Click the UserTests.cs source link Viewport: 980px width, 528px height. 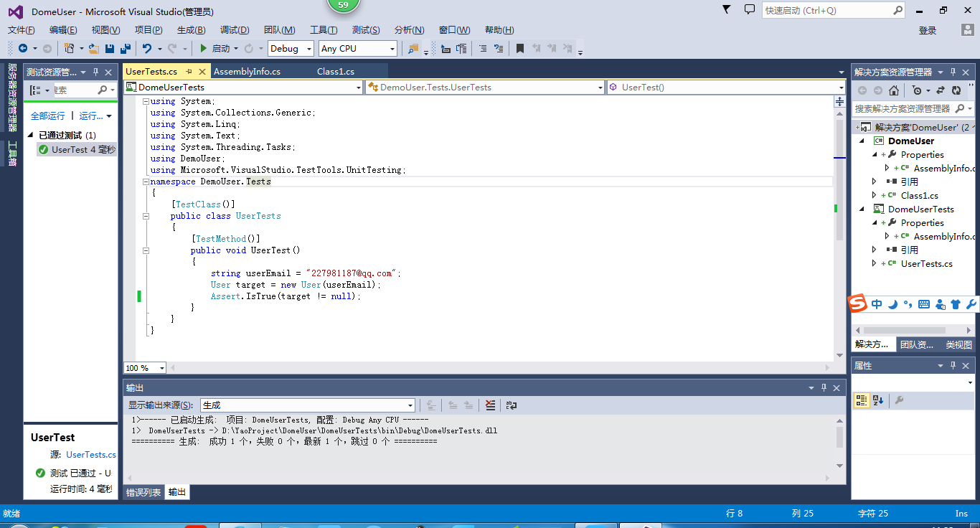point(91,455)
